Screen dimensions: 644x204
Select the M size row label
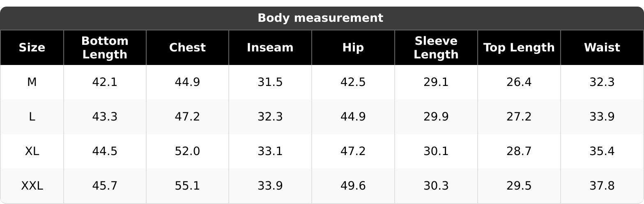pyautogui.click(x=32, y=82)
